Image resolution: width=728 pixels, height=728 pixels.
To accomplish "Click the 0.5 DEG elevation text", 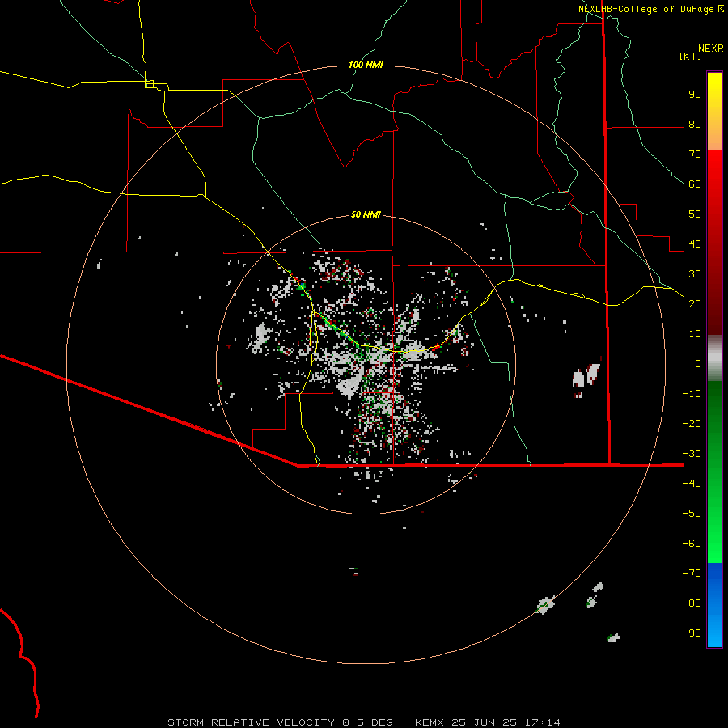I will click(x=368, y=722).
